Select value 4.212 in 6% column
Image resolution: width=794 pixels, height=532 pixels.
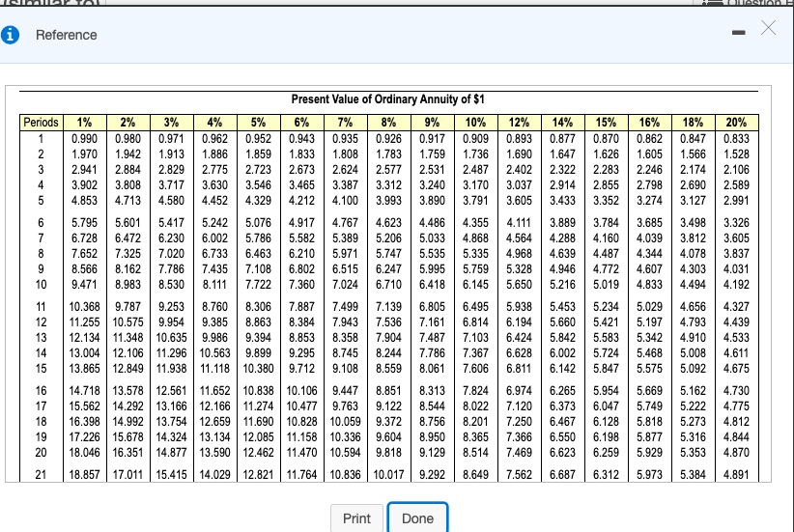(301, 201)
